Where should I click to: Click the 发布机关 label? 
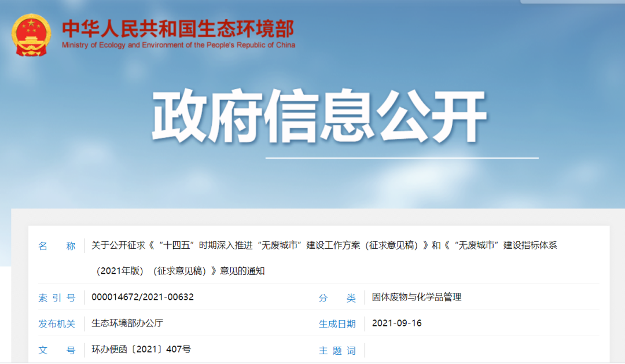pyautogui.click(x=57, y=323)
